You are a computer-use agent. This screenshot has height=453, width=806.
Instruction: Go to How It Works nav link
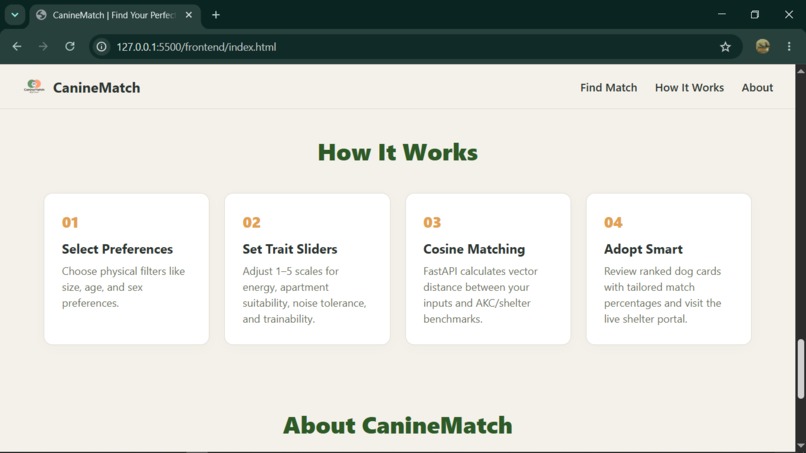click(x=689, y=87)
